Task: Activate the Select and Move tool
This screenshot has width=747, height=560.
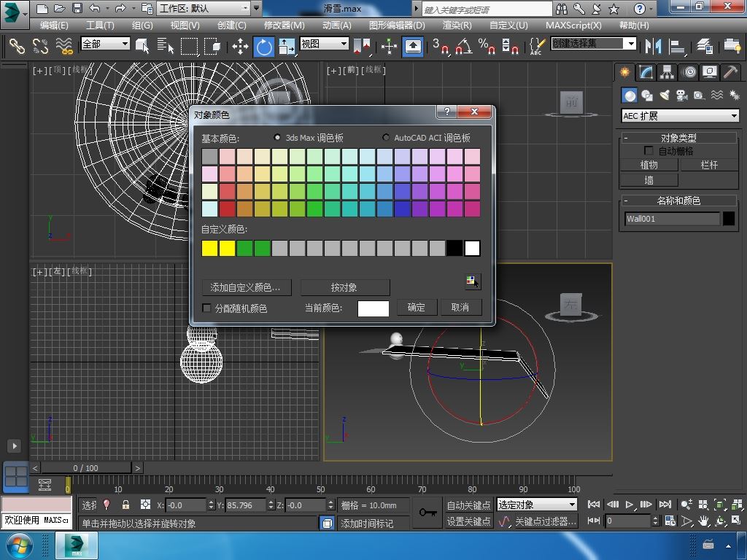Action: click(x=241, y=46)
